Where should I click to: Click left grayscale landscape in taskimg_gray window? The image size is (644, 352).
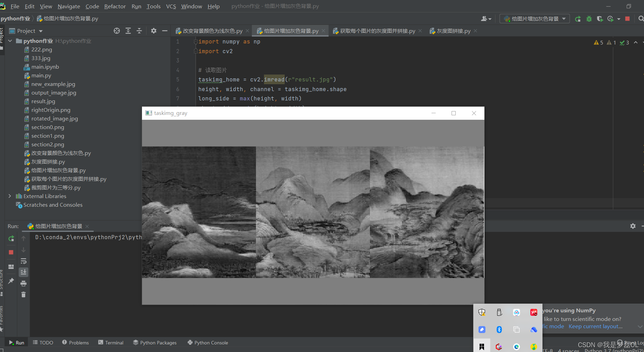pyautogui.click(x=199, y=212)
